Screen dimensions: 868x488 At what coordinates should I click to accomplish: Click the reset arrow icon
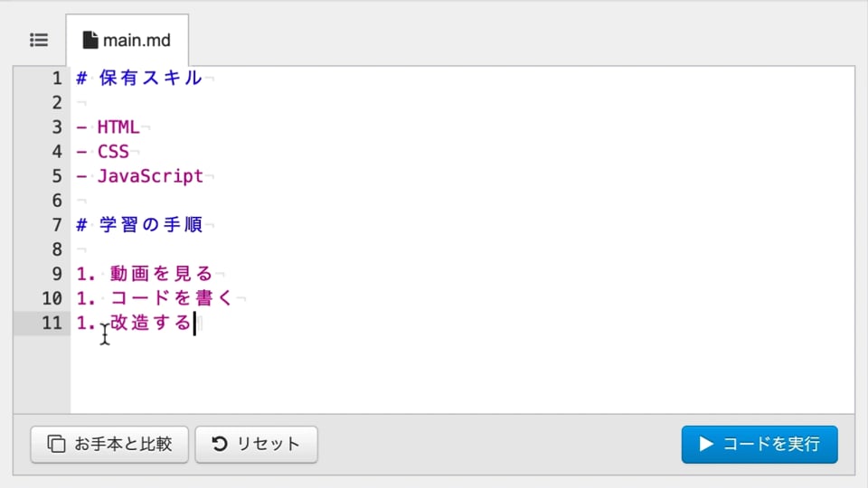[x=220, y=444]
